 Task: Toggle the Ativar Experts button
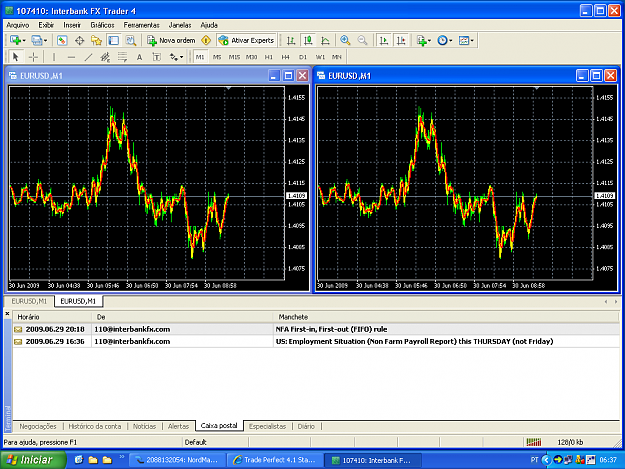pyautogui.click(x=246, y=40)
